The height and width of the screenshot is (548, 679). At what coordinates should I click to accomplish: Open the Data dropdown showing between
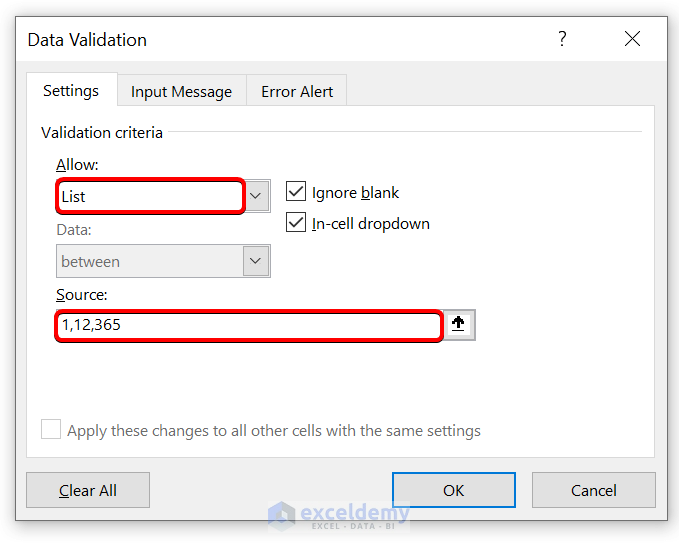[x=257, y=261]
